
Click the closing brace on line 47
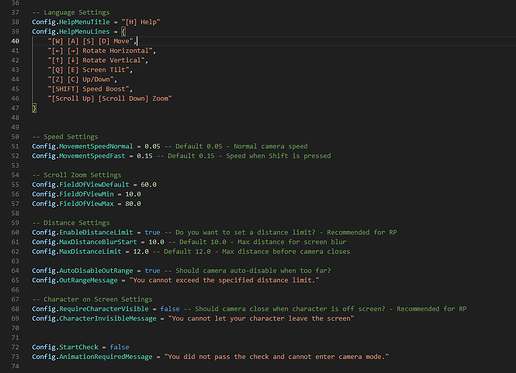tap(34, 108)
